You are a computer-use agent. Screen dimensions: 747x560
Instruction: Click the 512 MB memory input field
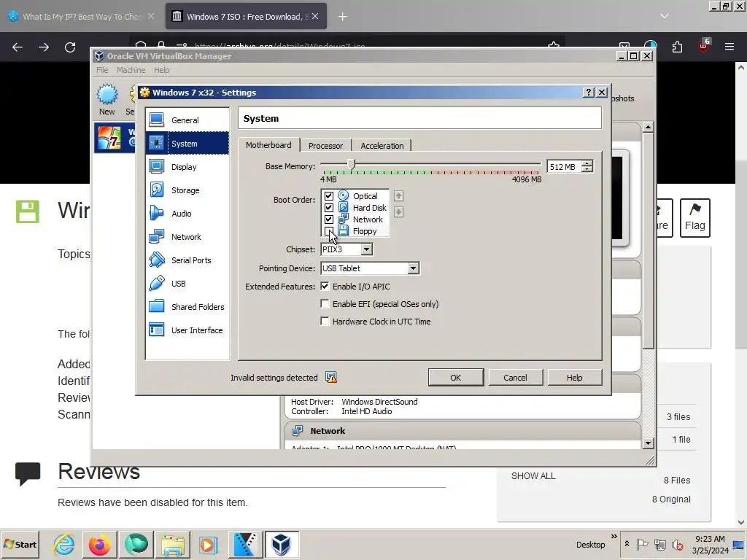pos(564,167)
